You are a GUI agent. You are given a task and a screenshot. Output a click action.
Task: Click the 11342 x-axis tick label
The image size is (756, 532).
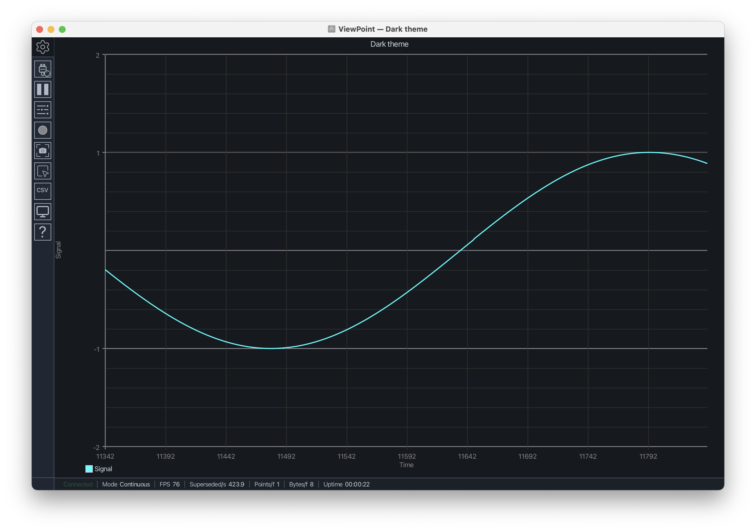tap(105, 456)
